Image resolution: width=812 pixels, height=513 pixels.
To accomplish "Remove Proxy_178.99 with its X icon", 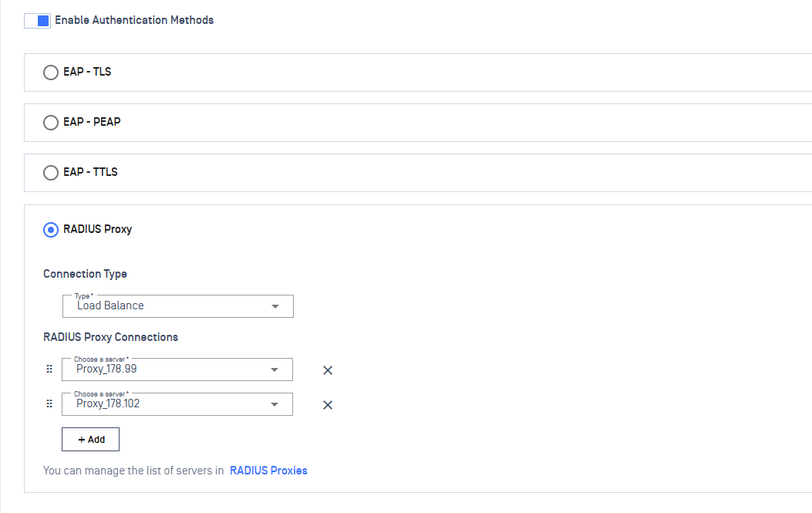I will point(327,370).
